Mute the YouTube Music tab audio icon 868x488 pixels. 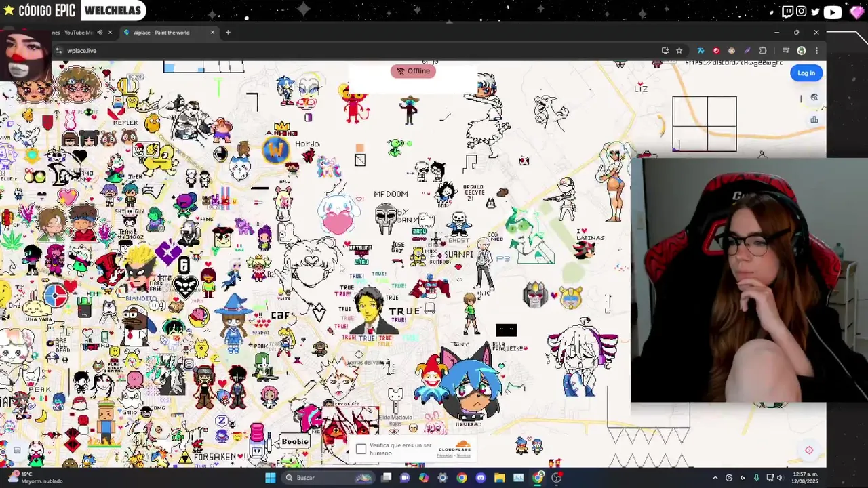(x=100, y=33)
